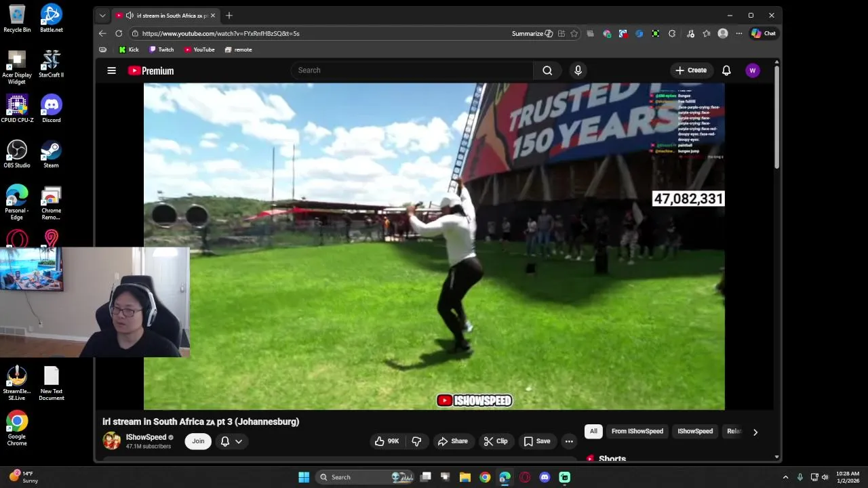Open the CPUID CPU-Z desktop icon
The image size is (868, 488).
(17, 108)
